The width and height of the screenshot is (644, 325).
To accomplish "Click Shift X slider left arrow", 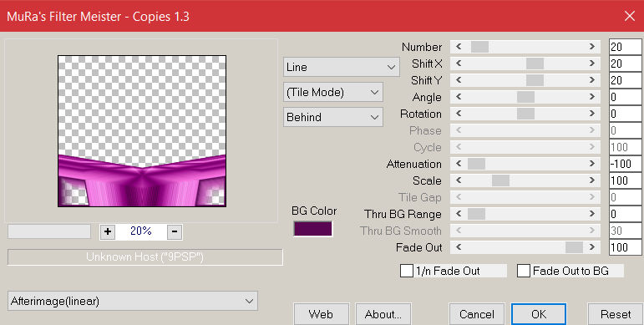I will pyautogui.click(x=459, y=63).
